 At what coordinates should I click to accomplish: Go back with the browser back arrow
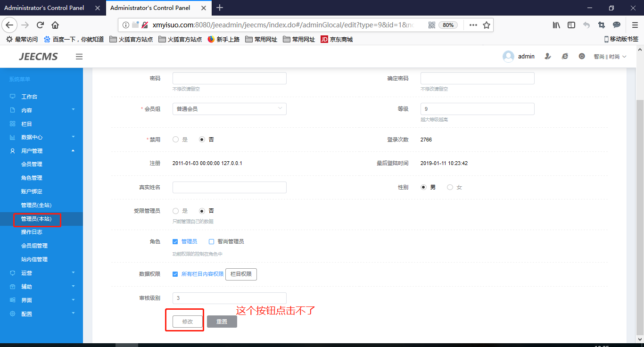[10, 25]
